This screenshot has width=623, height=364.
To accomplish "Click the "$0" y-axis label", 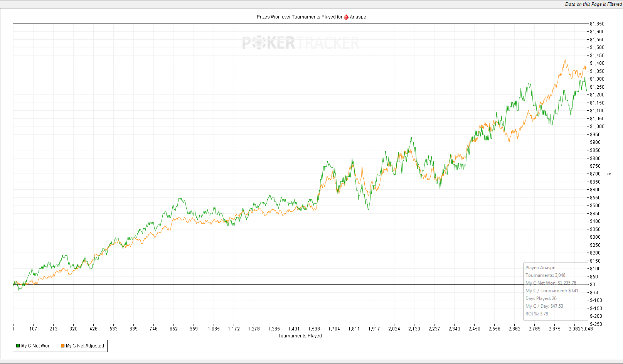I will pos(593,285).
